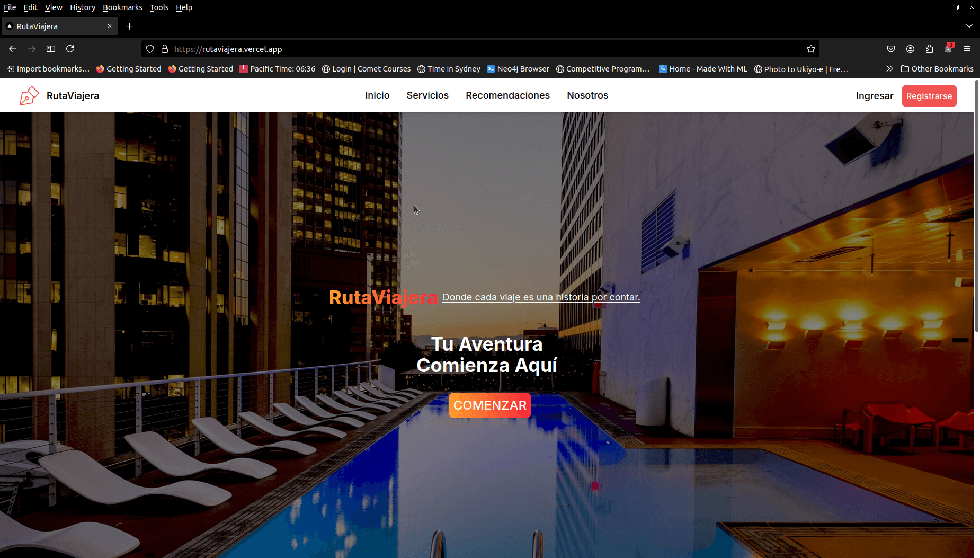Open the Firefox hamburger application menu
Screen dimensions: 980x558
[x=967, y=49]
